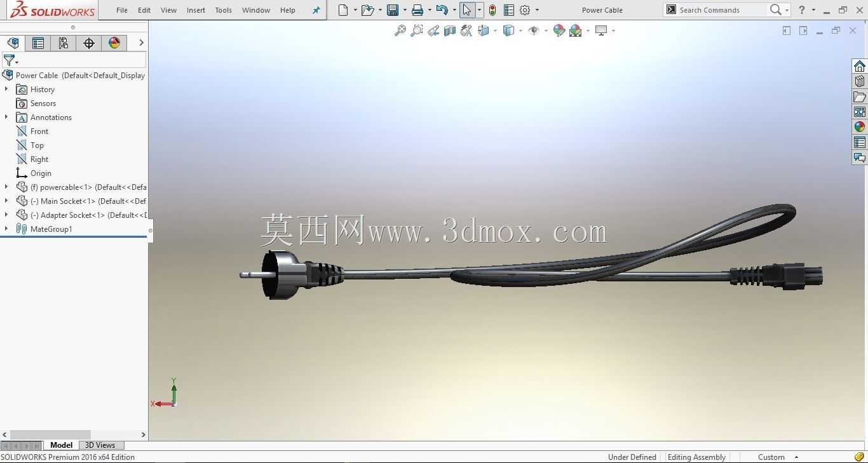This screenshot has width=868, height=463.
Task: Click the Display Style cube icon
Action: coord(508,30)
